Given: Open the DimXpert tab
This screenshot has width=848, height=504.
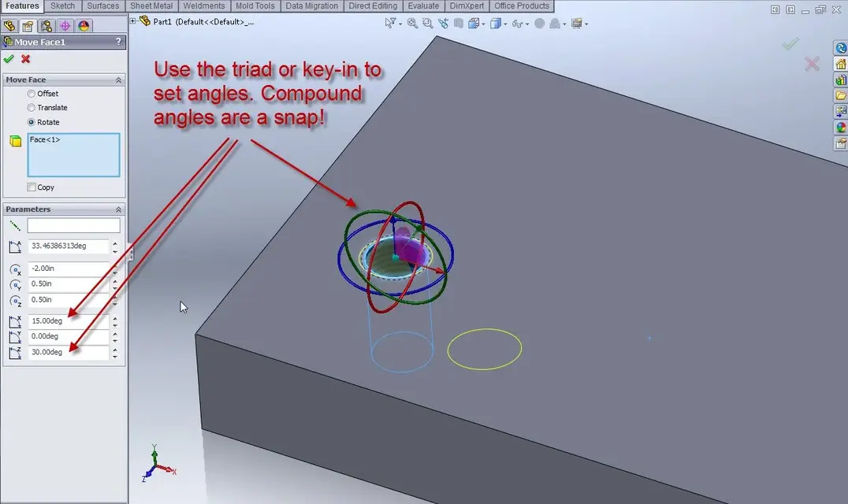Looking at the screenshot, I should 467,6.
